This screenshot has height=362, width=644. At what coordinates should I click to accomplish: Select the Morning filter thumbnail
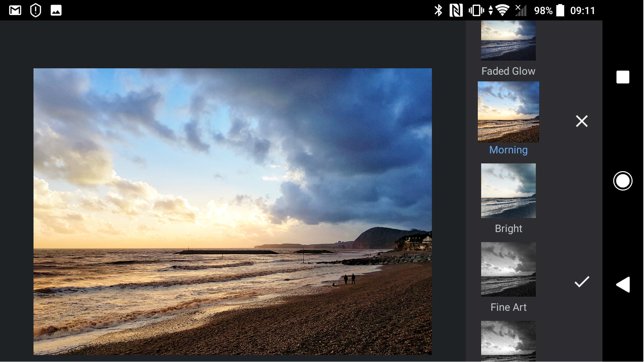click(x=509, y=112)
